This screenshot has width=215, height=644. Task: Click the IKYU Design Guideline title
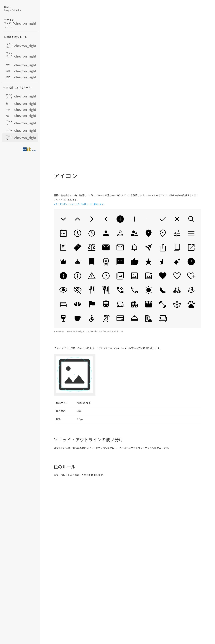(13, 9)
